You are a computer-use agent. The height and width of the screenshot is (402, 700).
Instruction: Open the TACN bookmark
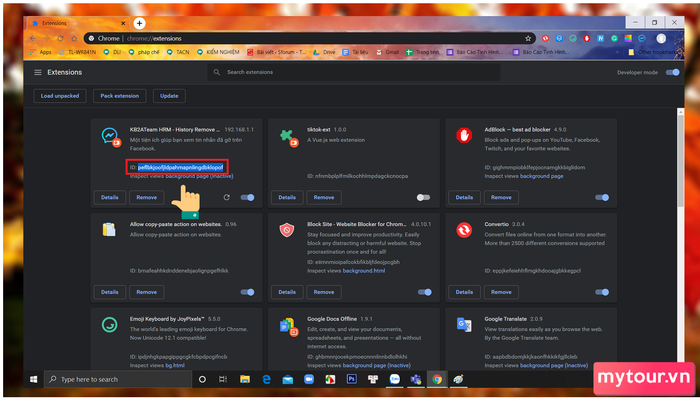coord(178,52)
